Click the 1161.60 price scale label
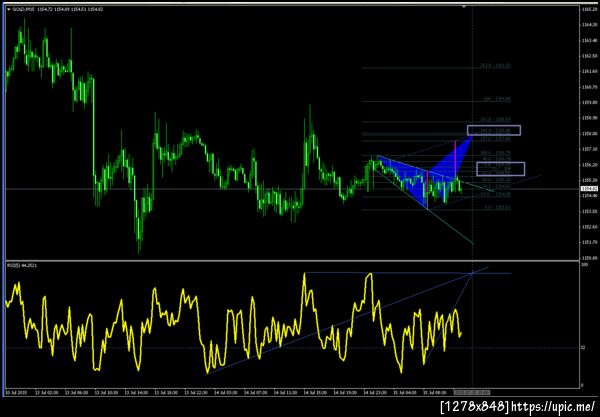The height and width of the screenshot is (417, 600). click(590, 72)
